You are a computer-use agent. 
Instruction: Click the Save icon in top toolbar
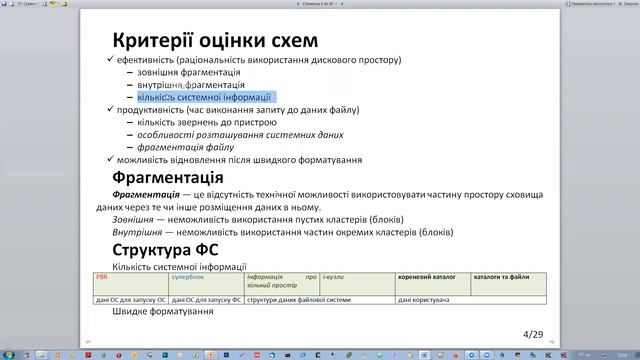point(4,4)
